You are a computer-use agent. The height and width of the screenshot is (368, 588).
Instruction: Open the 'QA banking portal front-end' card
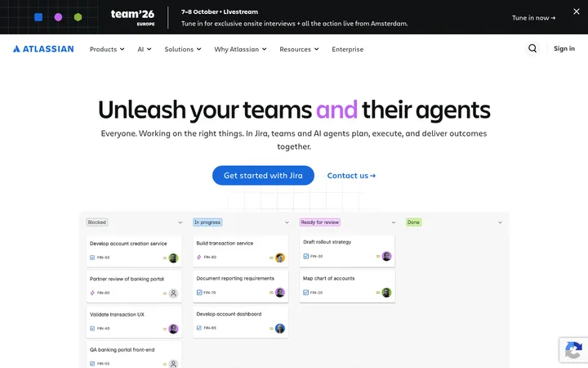[134, 355]
